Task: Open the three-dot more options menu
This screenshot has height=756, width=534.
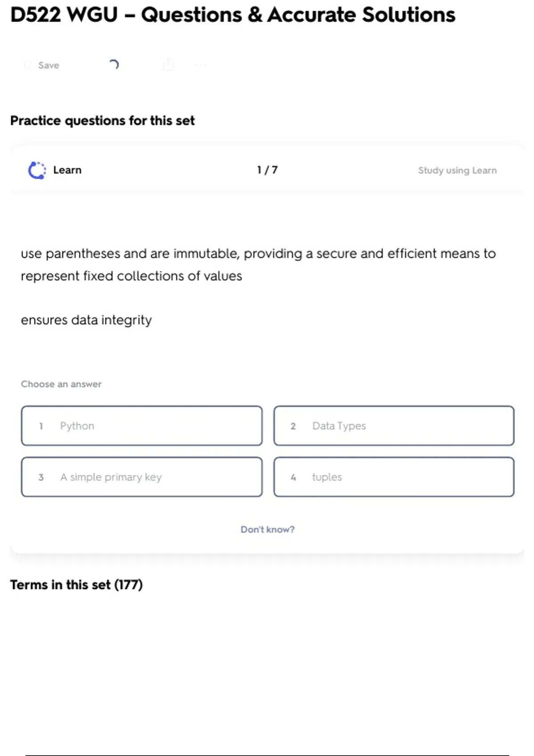Action: pos(200,65)
